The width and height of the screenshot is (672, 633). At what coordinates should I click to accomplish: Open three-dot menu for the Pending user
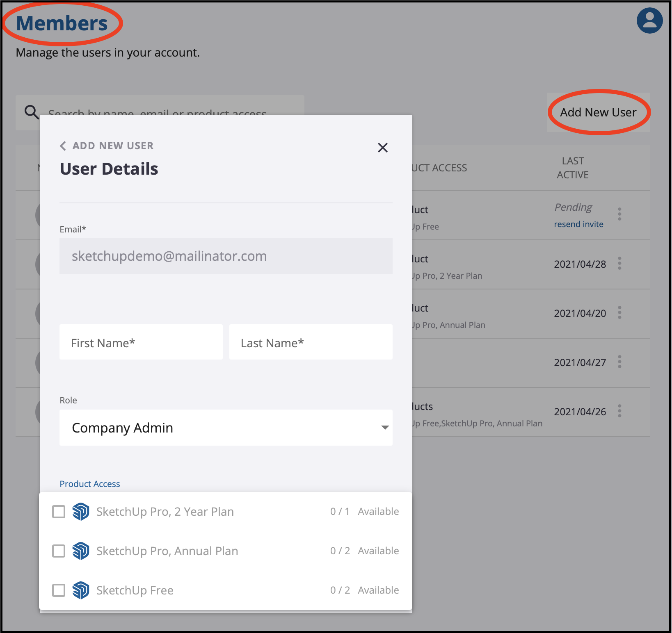(x=619, y=214)
